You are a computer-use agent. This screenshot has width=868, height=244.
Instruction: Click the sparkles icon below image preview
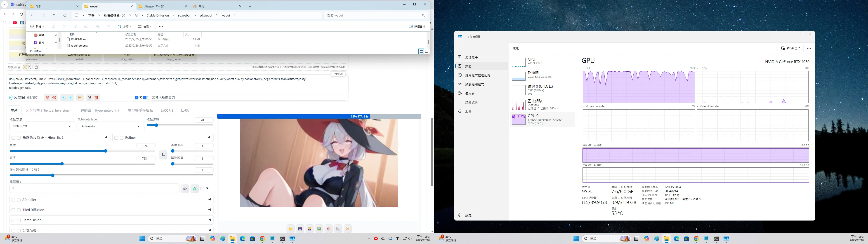pos(348,229)
